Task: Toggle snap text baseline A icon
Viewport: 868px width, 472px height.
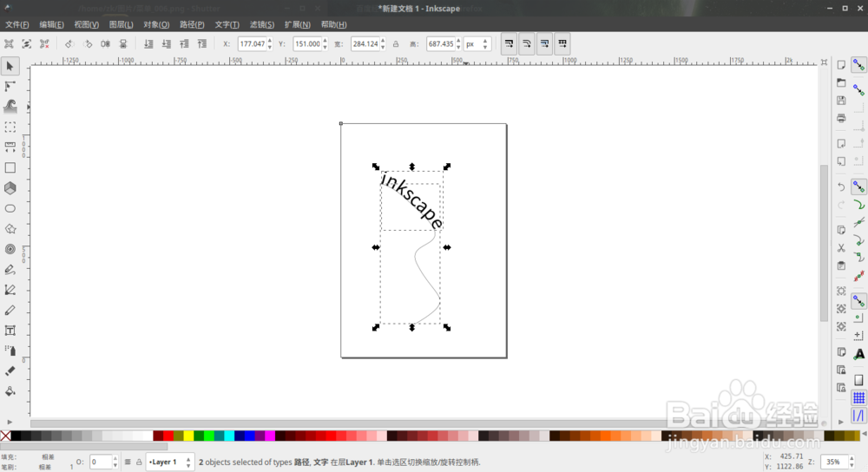Action: (x=858, y=355)
